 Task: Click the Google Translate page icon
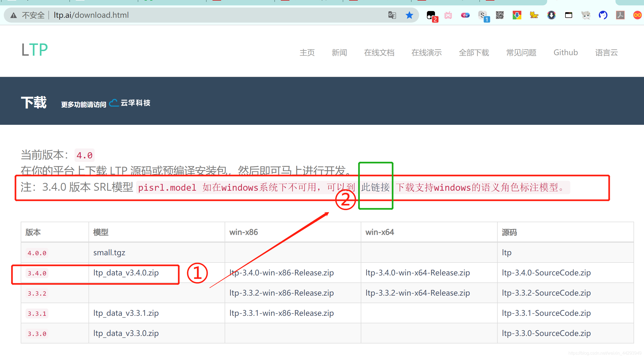click(x=392, y=15)
